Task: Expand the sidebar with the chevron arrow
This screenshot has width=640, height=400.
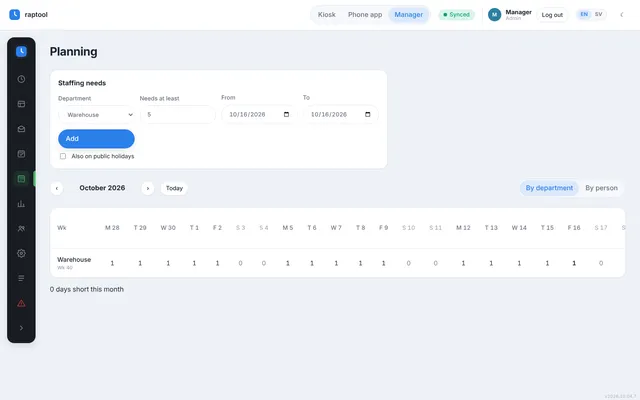Action: (x=21, y=328)
